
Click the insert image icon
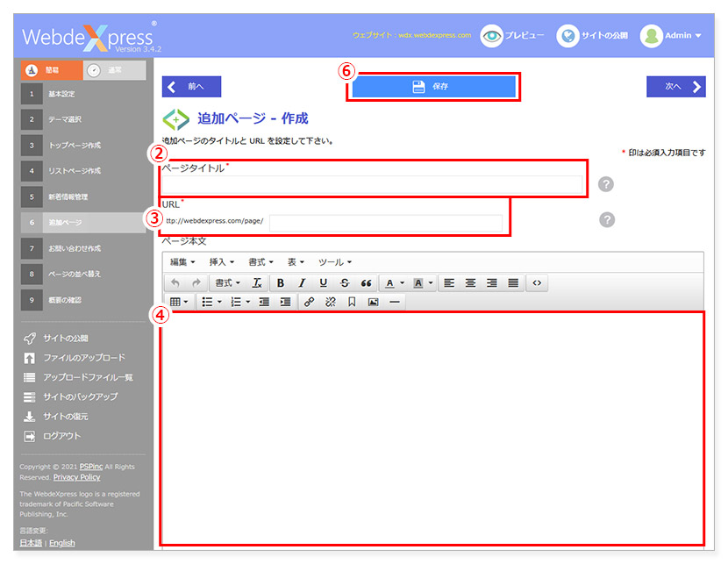373,302
